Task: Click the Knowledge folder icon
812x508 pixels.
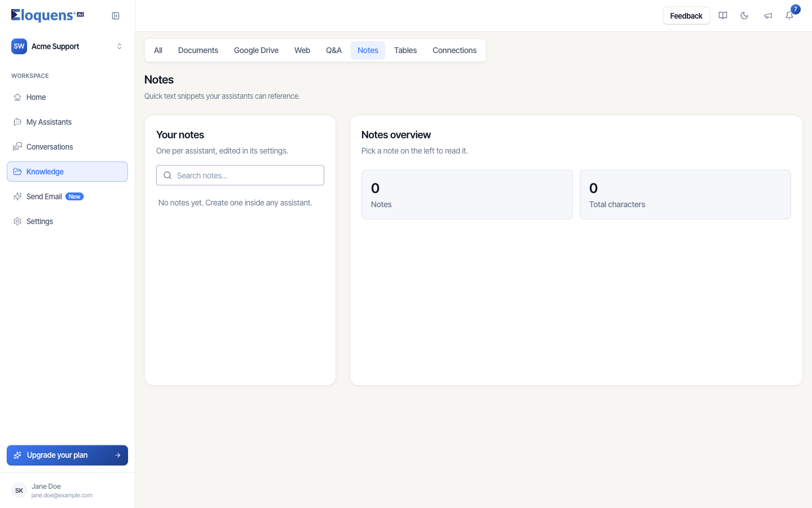Action: tap(17, 172)
